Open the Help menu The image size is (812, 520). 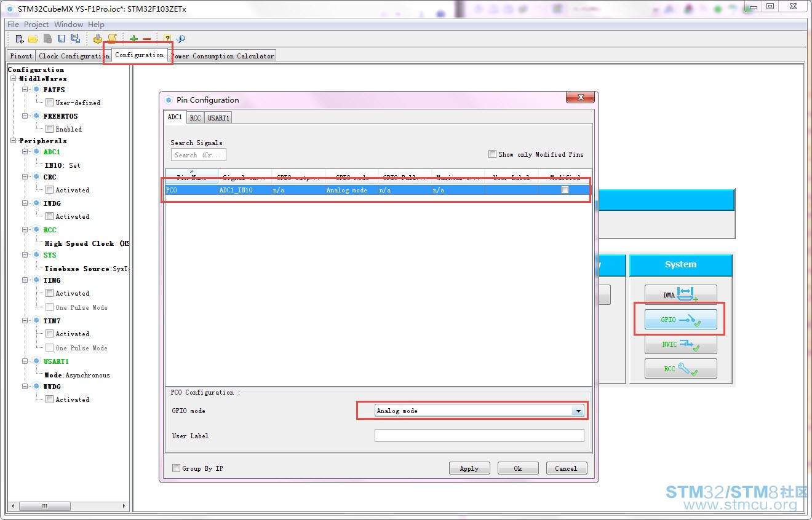click(x=96, y=25)
